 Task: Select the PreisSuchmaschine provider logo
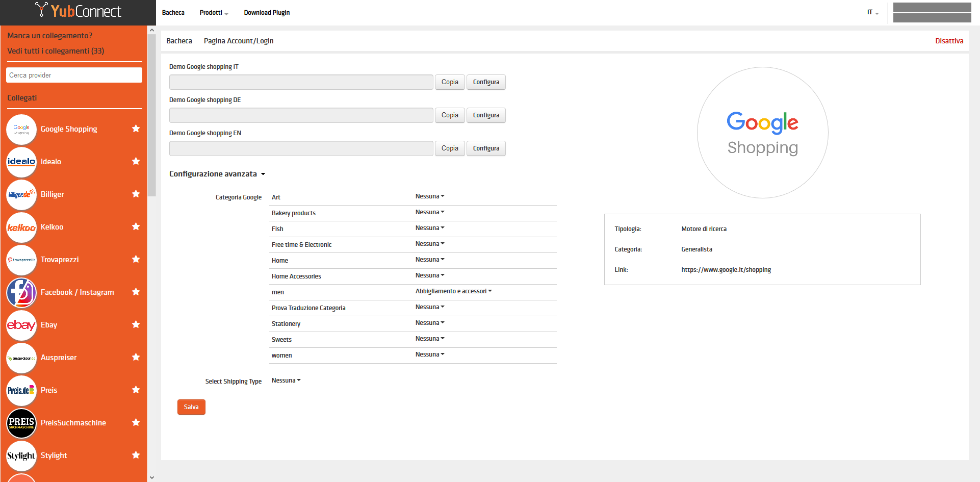pyautogui.click(x=21, y=423)
